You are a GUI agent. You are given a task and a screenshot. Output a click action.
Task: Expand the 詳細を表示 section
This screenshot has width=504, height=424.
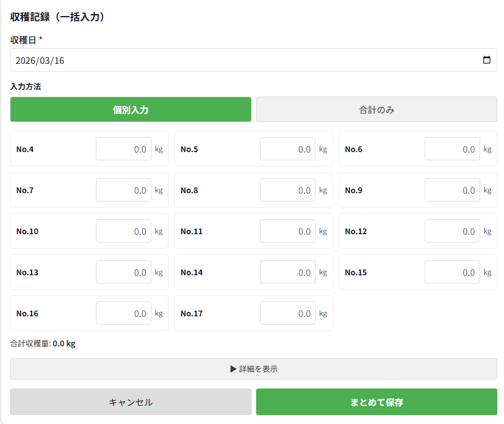coord(253,369)
